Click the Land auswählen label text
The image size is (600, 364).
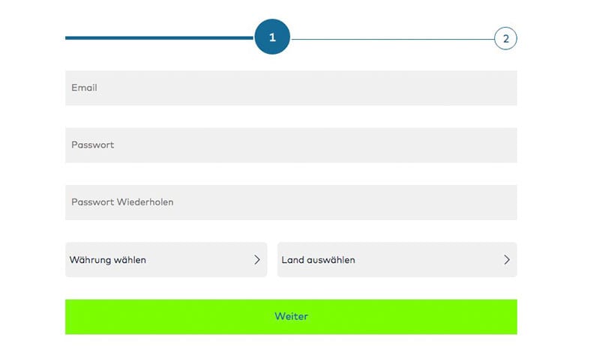[x=318, y=260]
